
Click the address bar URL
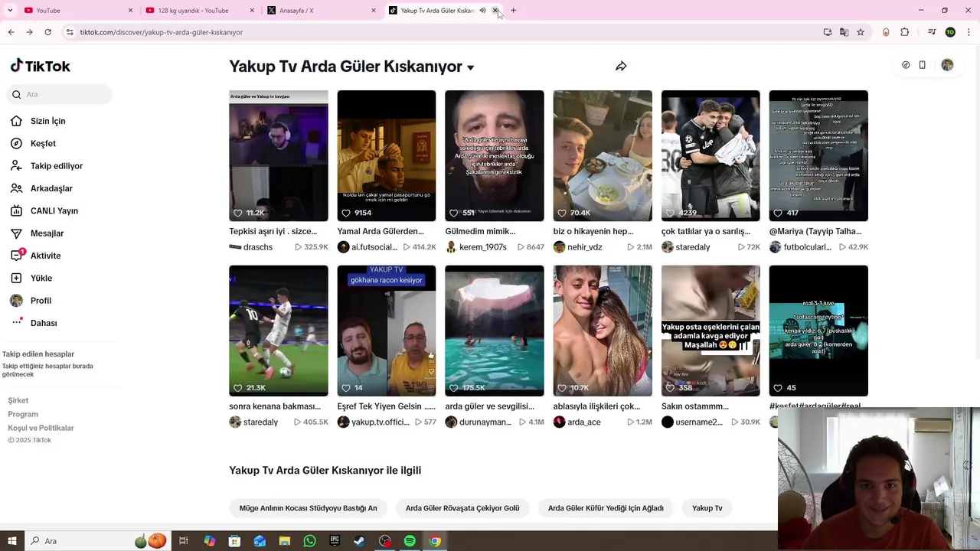161,32
